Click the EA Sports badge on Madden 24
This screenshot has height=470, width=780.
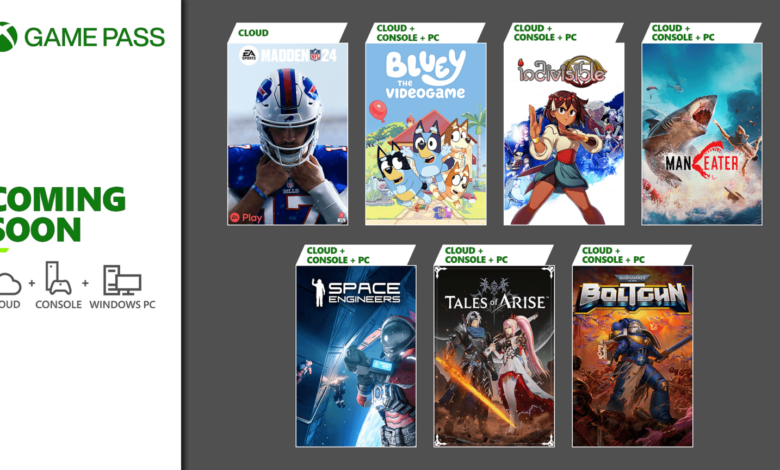coord(249,55)
